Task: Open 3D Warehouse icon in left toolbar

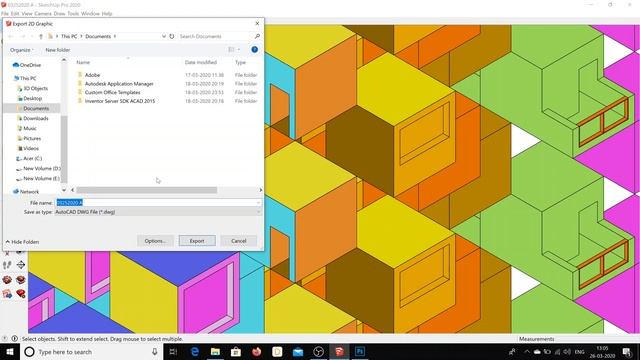Action: tap(7, 280)
